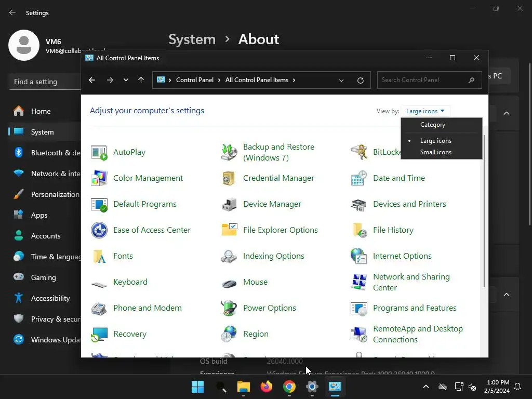Open the File Explorer Options icon
This screenshot has height=399, width=532.
tap(229, 230)
